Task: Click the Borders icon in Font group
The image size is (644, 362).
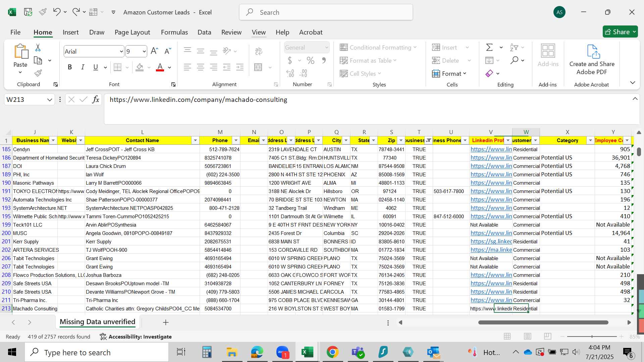Action: tap(117, 67)
